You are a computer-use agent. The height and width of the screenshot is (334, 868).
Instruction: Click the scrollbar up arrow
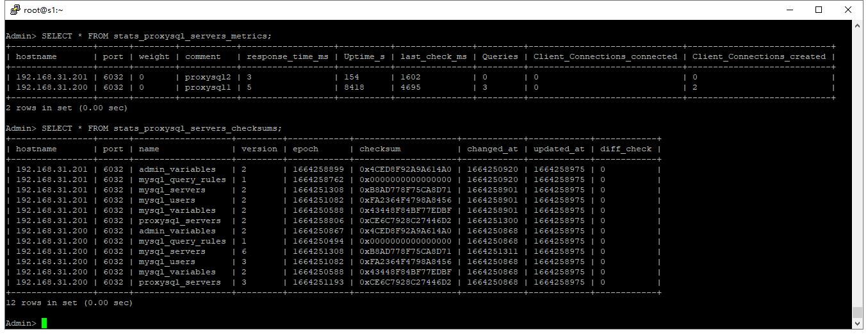[857, 26]
